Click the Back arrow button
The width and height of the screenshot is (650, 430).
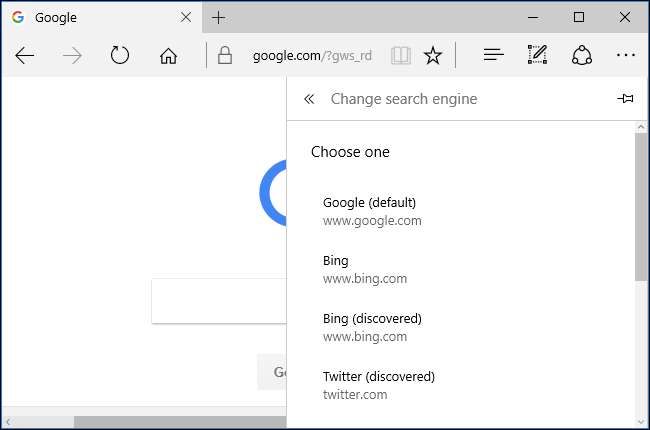(25, 56)
